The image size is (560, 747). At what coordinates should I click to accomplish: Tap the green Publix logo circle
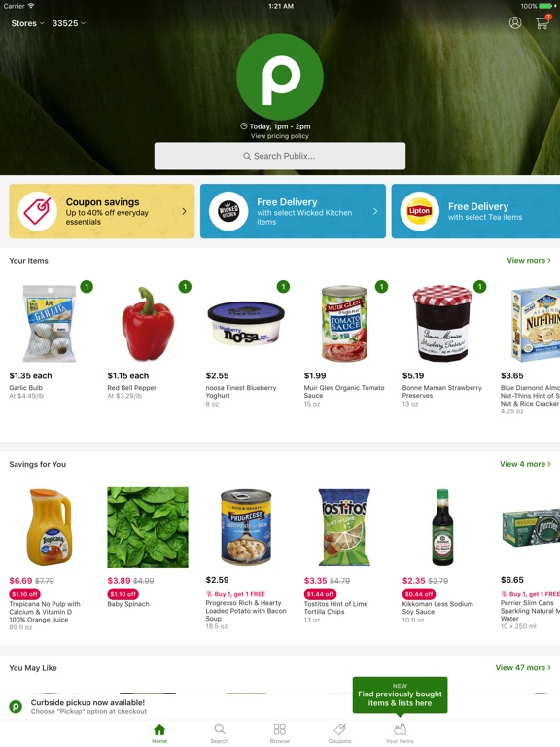tap(280, 77)
